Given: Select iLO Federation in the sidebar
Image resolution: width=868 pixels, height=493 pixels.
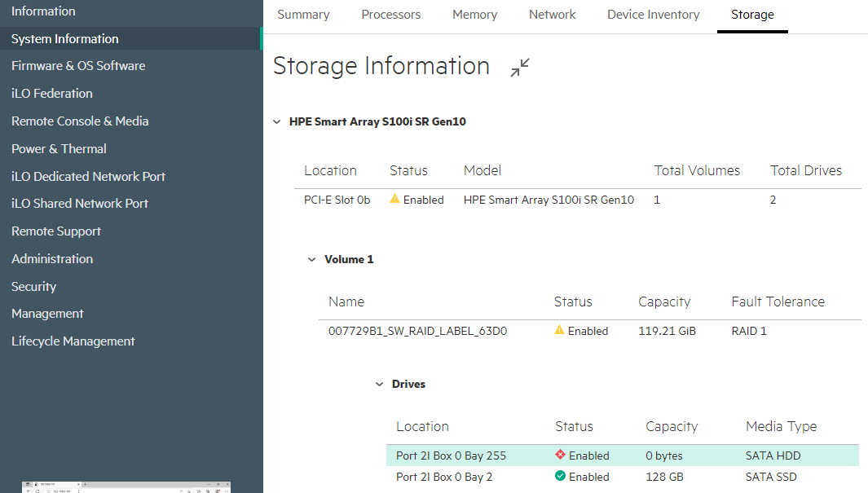Looking at the screenshot, I should click(51, 93).
